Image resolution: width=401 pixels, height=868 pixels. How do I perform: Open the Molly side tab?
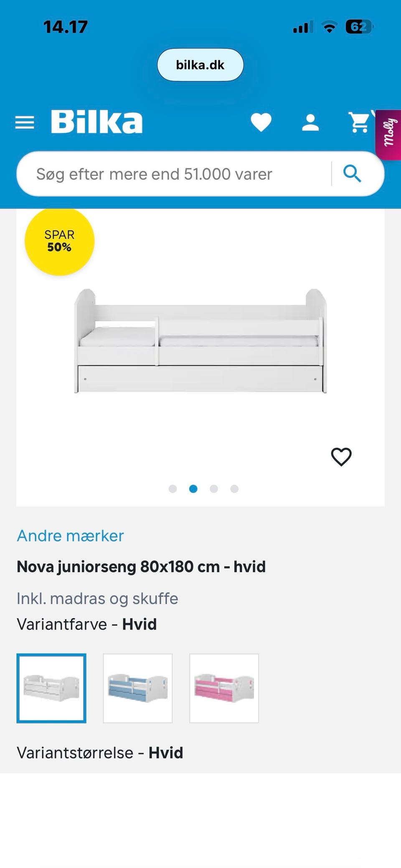pyautogui.click(x=388, y=135)
